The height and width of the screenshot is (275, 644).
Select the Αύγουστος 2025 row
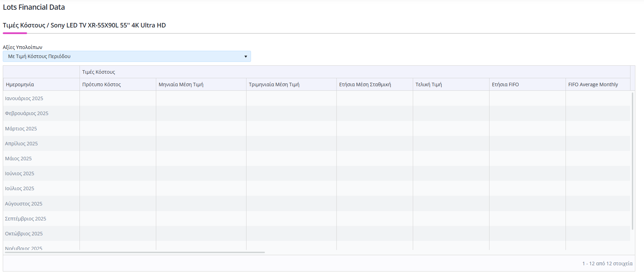(317, 204)
